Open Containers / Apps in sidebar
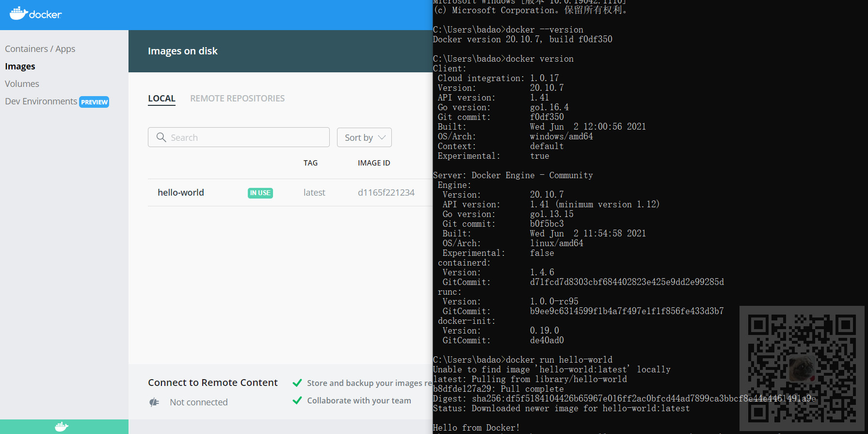868x434 pixels. coord(40,49)
